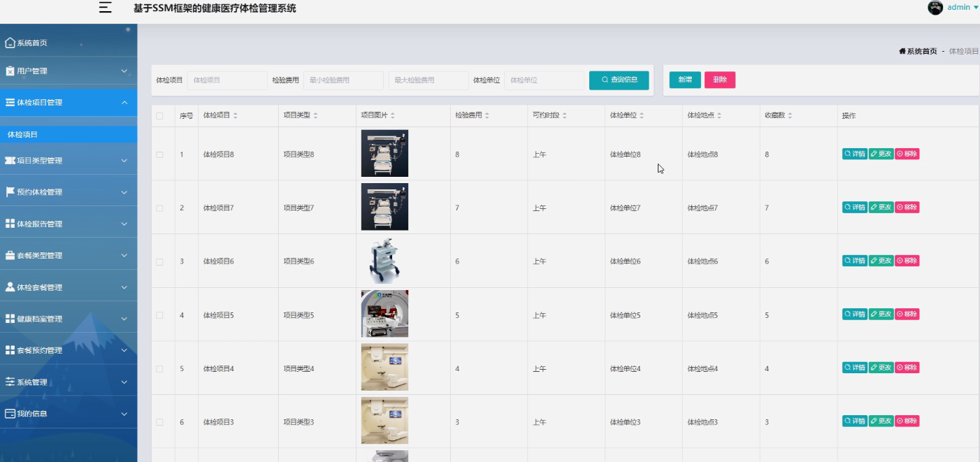Collapse the 体检项目管理 submenu
This screenshot has height=462, width=980.
point(66,102)
